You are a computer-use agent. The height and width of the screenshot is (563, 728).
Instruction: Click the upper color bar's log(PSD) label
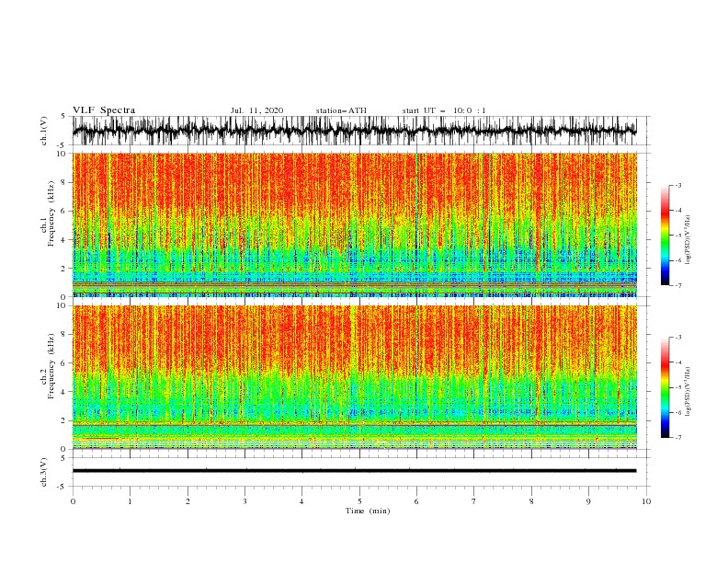[x=688, y=240]
